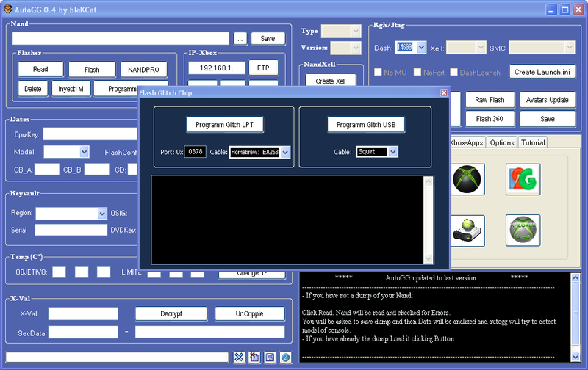Click glitch dialog log scroll down arrow
Image resolution: width=588 pixels, height=370 pixels.
pos(429,258)
